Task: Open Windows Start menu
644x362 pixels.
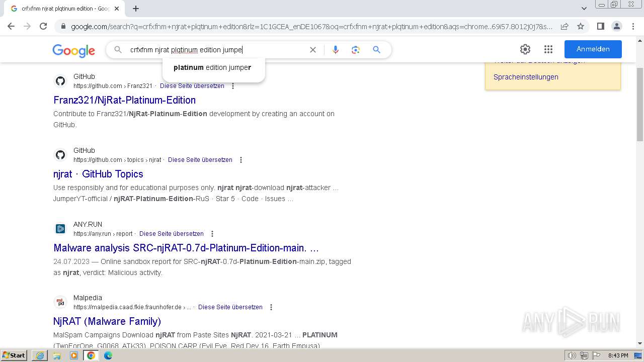Action: (14, 355)
